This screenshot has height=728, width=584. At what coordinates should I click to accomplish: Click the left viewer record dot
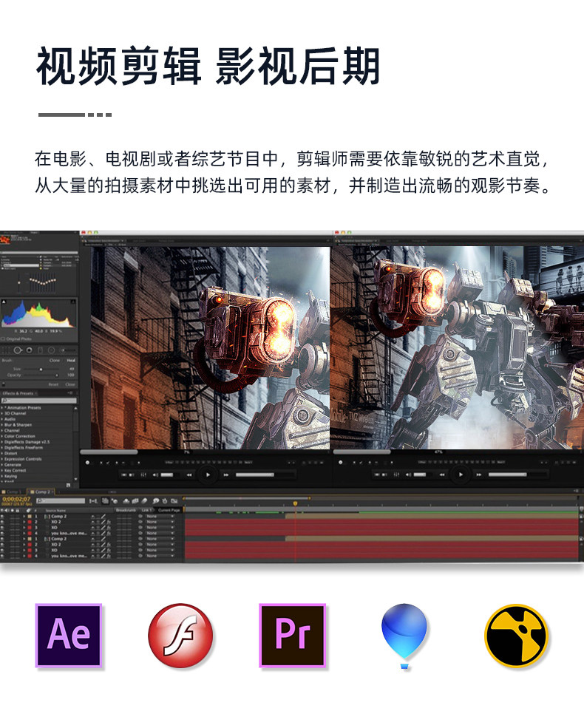(x=87, y=463)
